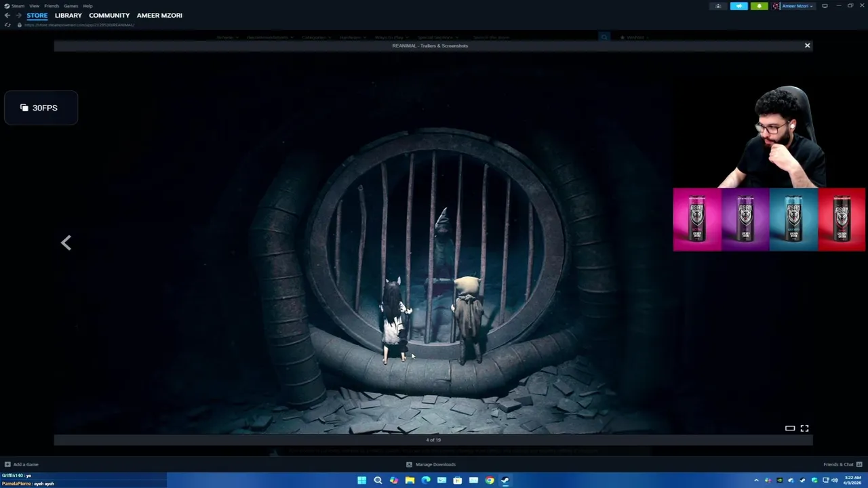Expand screenshot to fullscreen

(x=804, y=428)
